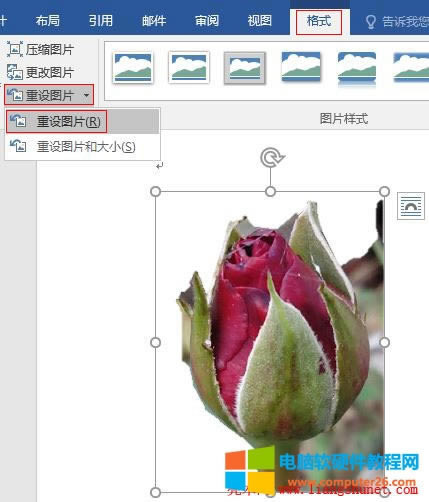This screenshot has height=502, width=429.
Task: Expand the 重设图片 dropdown arrow
Action: [x=87, y=95]
